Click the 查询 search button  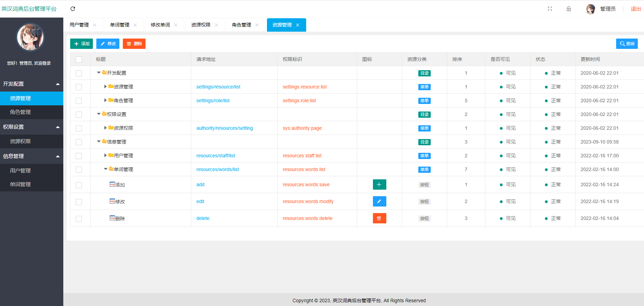[x=627, y=44]
